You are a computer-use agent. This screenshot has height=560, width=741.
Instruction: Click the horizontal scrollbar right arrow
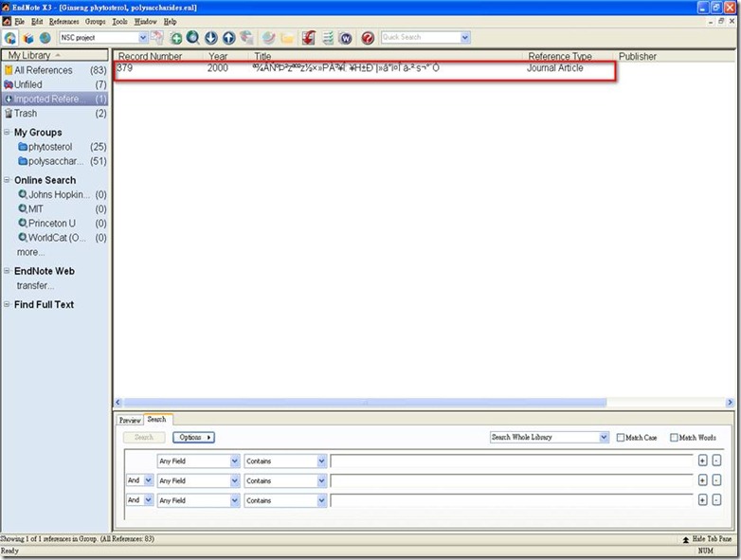(x=730, y=403)
